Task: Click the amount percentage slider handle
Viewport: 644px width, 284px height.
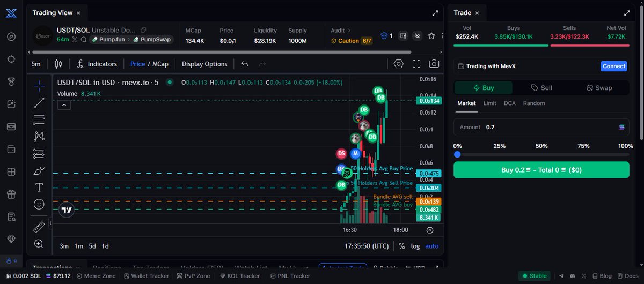Action: coord(457,154)
